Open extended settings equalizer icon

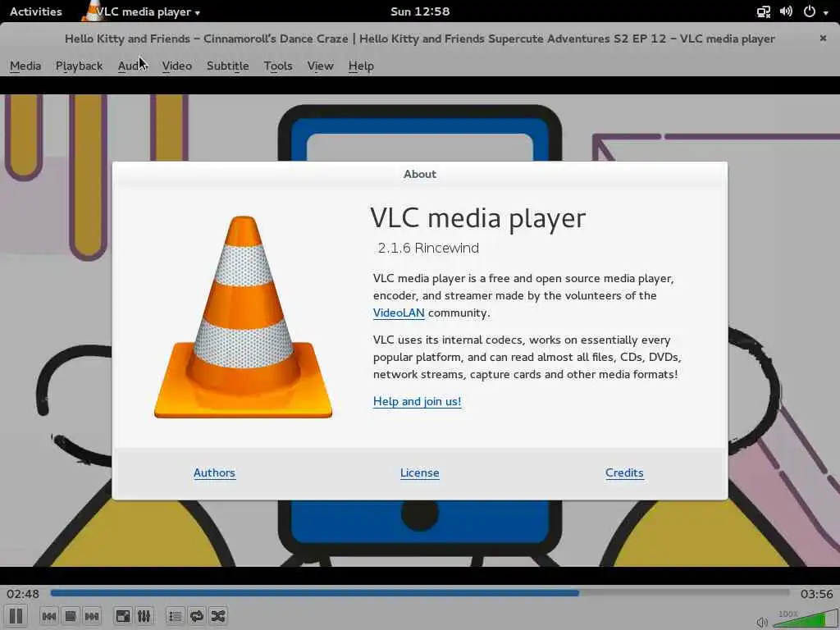pos(144,616)
